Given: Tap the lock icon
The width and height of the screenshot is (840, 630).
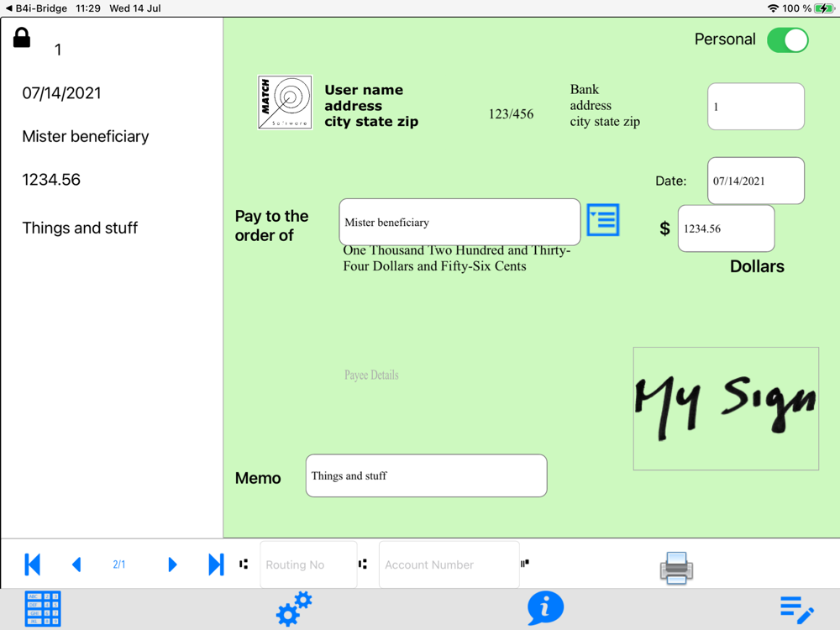Looking at the screenshot, I should click(x=22, y=38).
